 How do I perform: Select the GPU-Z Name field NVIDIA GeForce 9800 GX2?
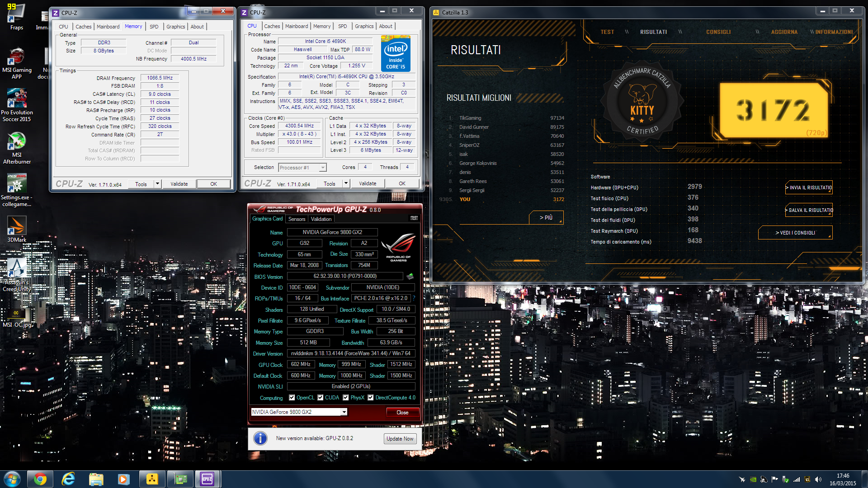332,232
